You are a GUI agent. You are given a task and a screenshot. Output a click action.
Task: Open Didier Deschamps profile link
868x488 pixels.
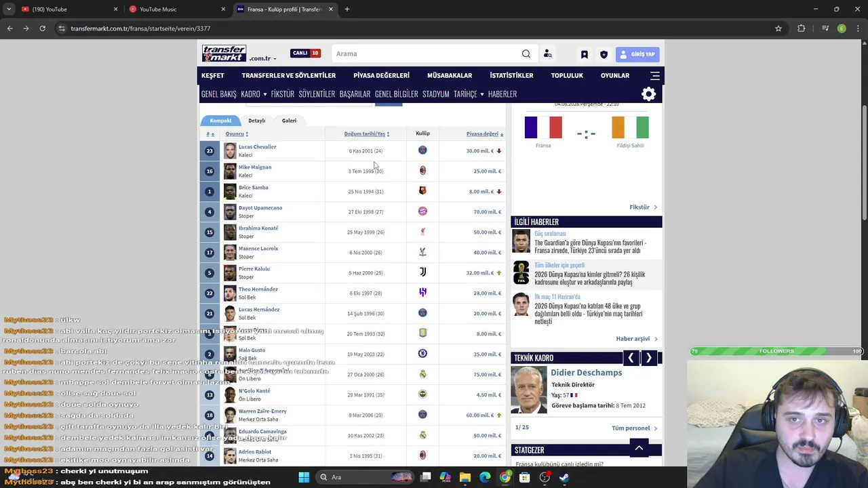[586, 373]
